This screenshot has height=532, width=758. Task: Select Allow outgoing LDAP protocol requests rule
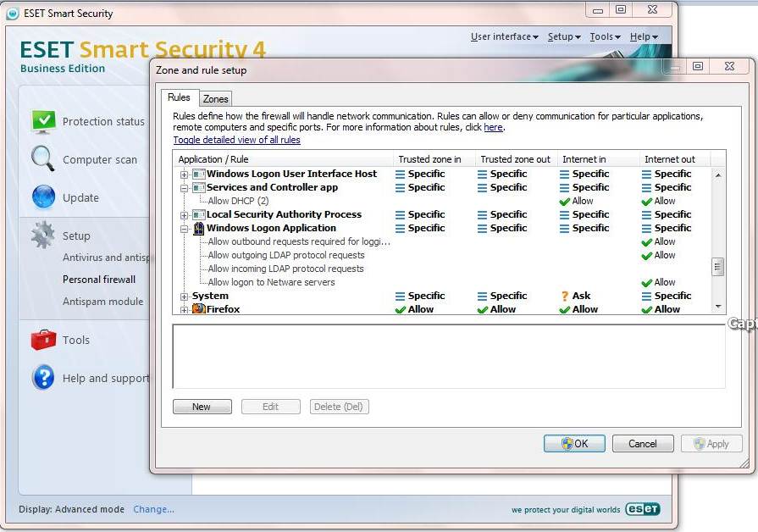pos(286,255)
